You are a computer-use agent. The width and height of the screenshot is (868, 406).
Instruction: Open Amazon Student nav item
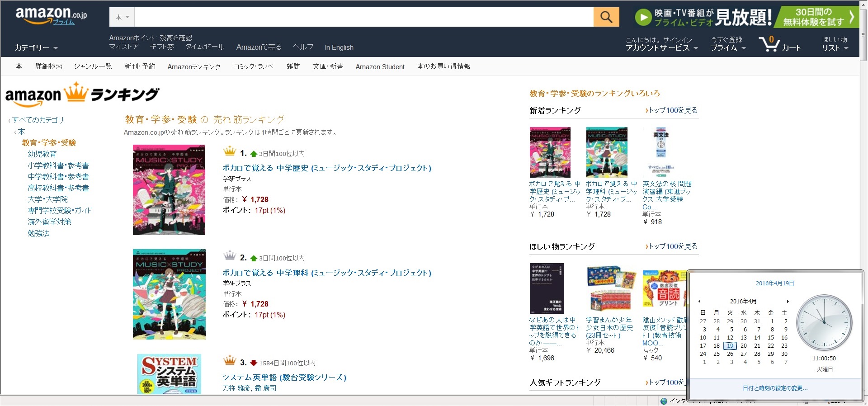(x=380, y=66)
